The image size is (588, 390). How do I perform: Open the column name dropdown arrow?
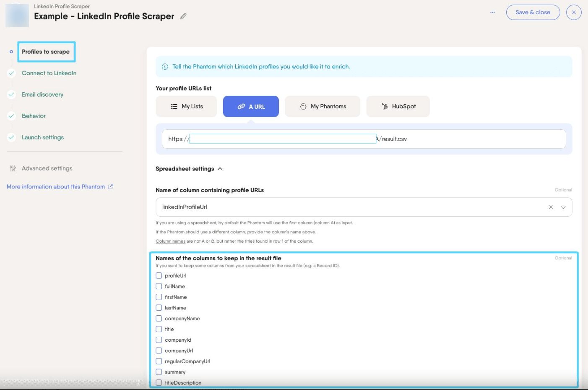coord(563,207)
